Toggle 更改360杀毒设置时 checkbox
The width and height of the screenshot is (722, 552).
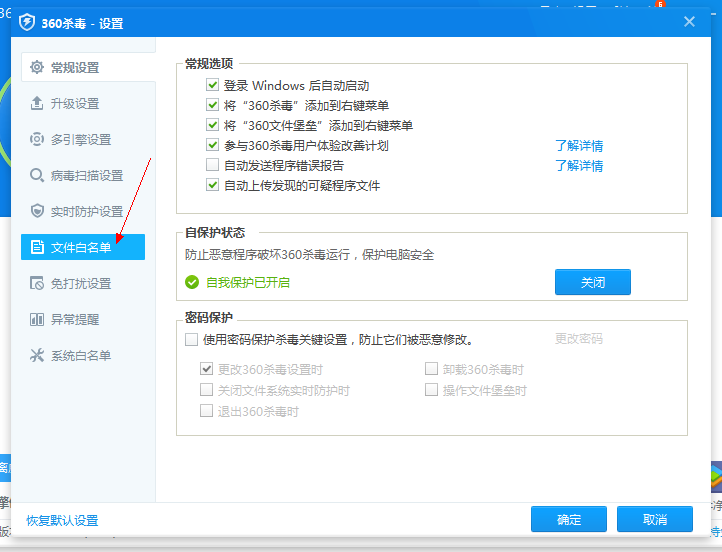(206, 369)
